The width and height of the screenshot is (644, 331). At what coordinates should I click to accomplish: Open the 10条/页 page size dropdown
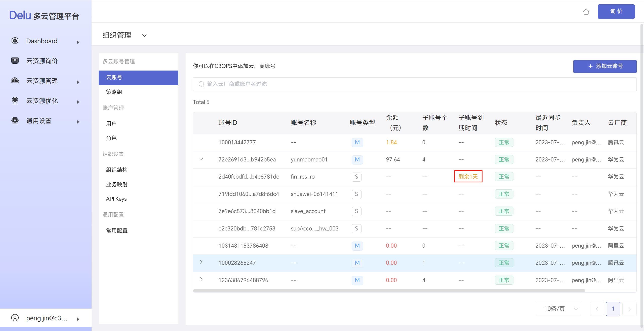[558, 309]
